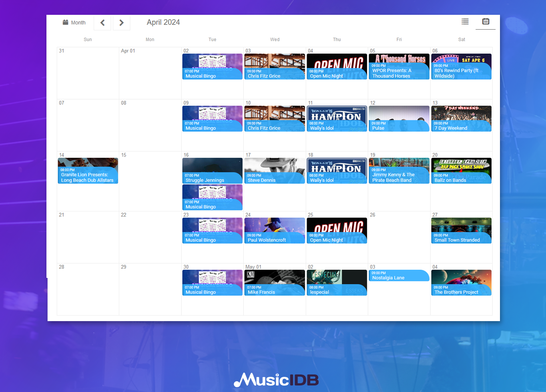This screenshot has width=546, height=392.
Task: Open Wally's Idol event on April 18
Action: coord(337,171)
